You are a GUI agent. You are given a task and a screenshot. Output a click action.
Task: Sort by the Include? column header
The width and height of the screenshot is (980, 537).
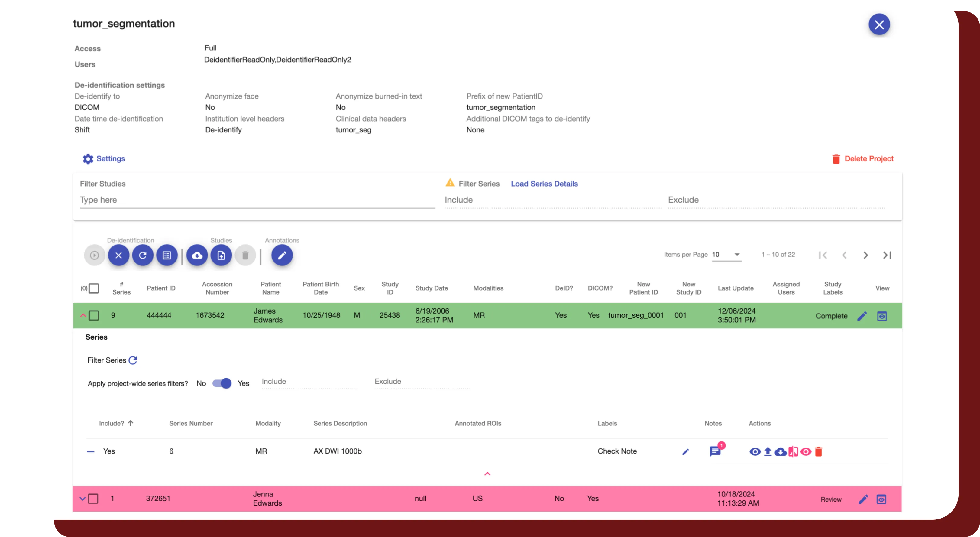116,423
